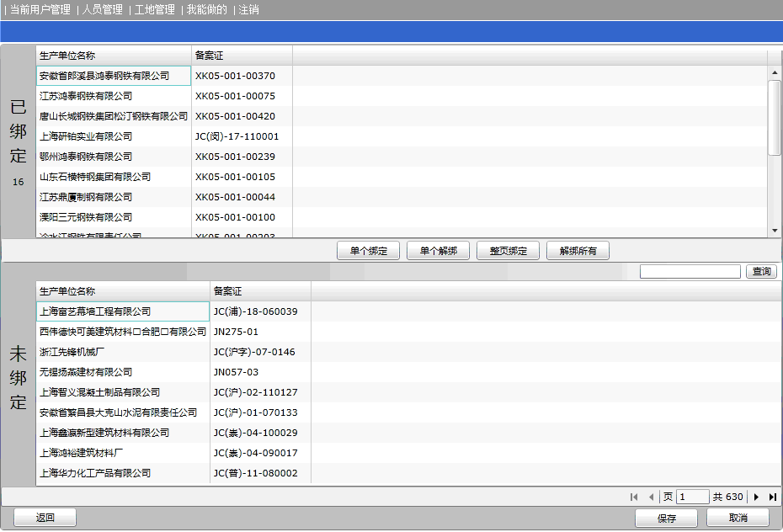Open the 我能做的 menu
This screenshot has height=532, width=783.
[x=207, y=10]
